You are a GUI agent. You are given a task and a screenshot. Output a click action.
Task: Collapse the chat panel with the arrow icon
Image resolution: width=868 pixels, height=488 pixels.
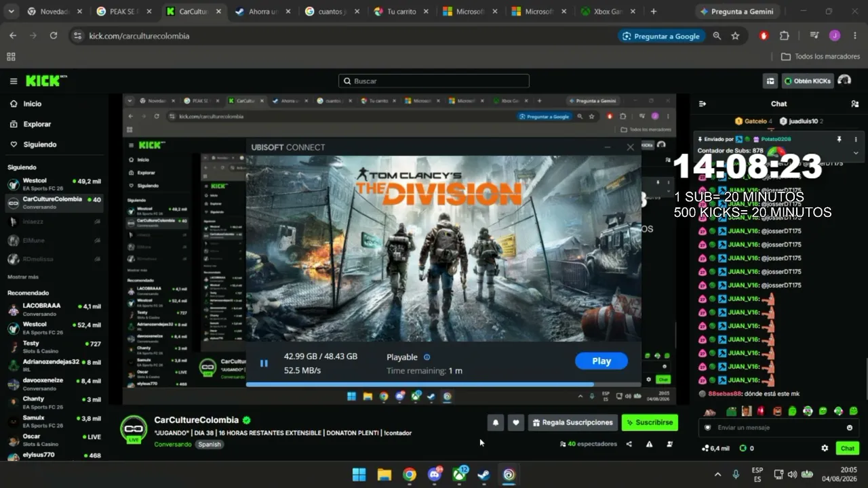[703, 104]
